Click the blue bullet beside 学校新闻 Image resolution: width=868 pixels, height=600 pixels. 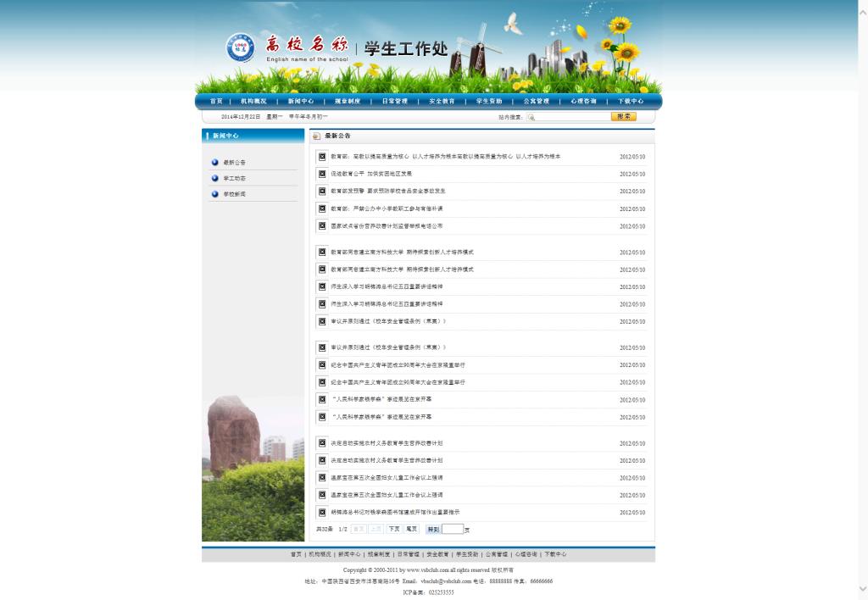tap(215, 194)
